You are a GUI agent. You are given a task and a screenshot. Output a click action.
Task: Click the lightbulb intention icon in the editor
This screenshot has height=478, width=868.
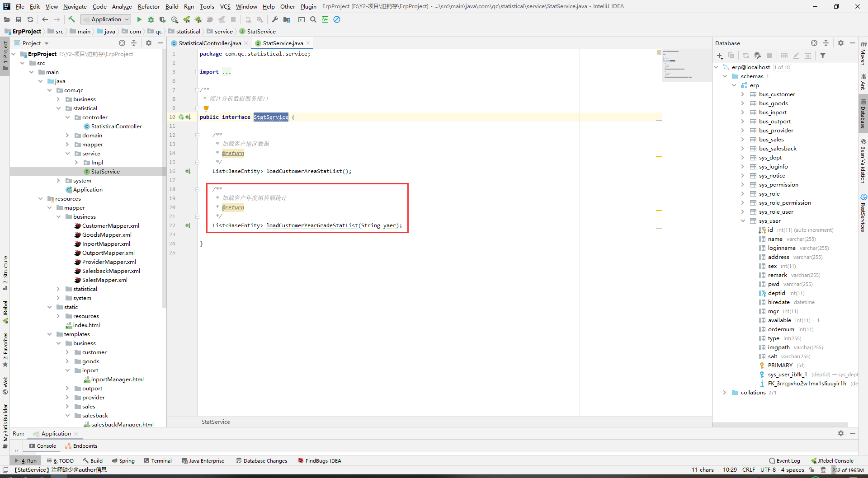pos(206,108)
